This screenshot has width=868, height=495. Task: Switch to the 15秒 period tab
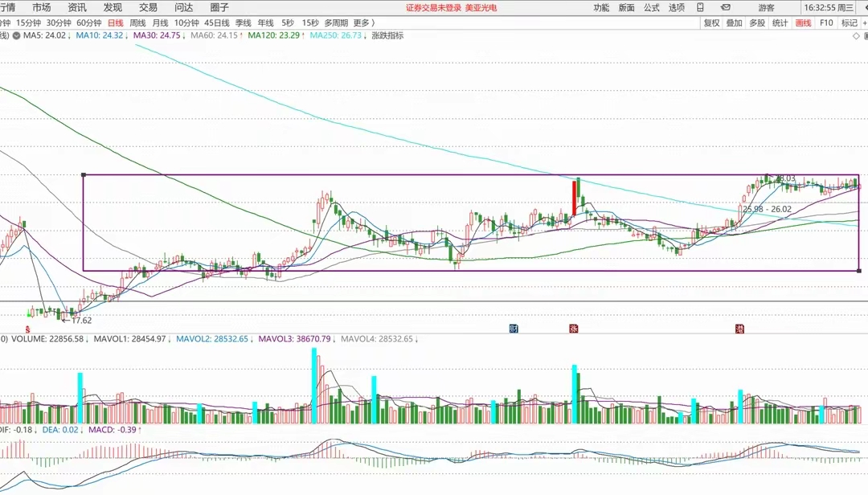(310, 22)
